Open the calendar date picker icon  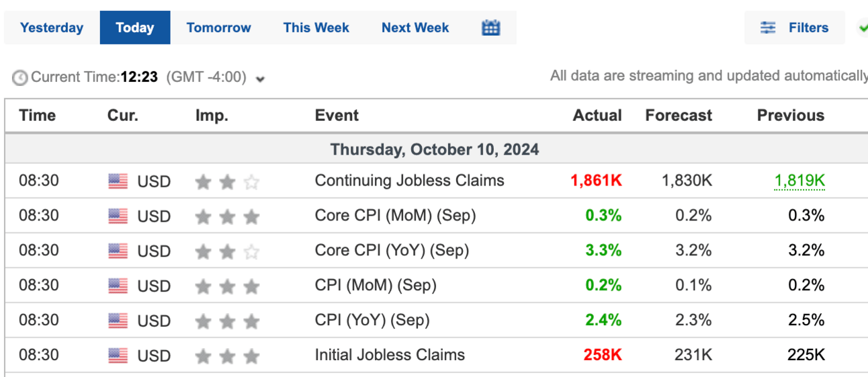tap(491, 28)
